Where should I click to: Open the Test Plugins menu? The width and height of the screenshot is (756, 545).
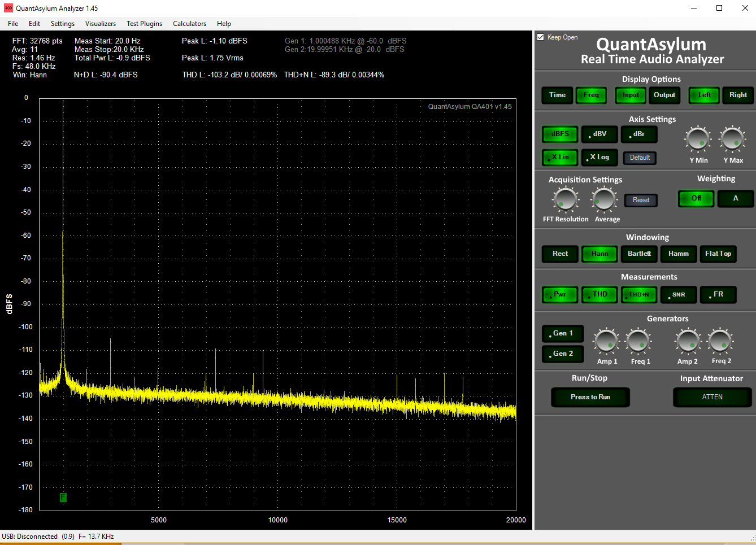click(144, 24)
